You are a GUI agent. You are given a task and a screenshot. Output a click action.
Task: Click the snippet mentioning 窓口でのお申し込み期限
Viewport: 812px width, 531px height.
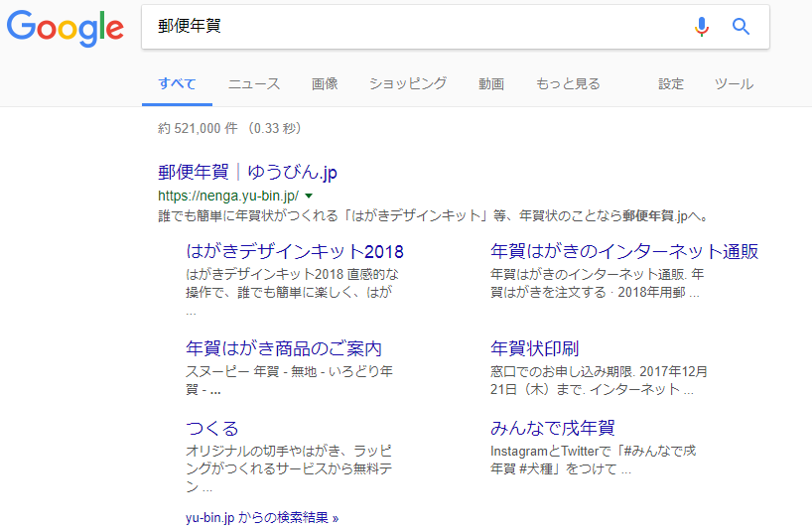[x=599, y=380]
